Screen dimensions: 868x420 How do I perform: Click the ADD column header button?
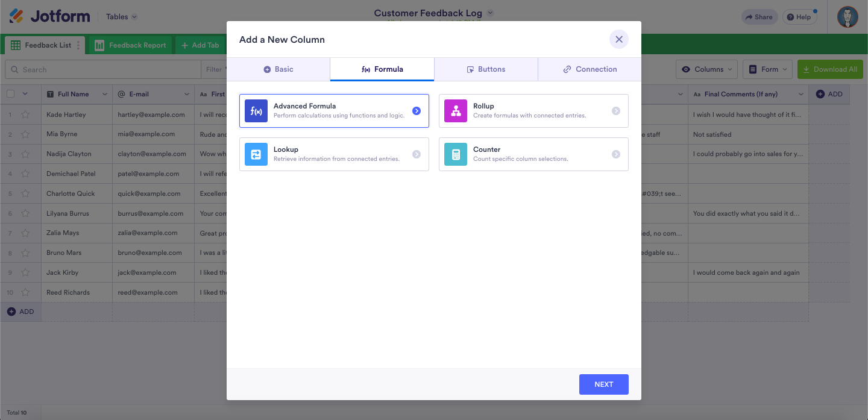[829, 94]
